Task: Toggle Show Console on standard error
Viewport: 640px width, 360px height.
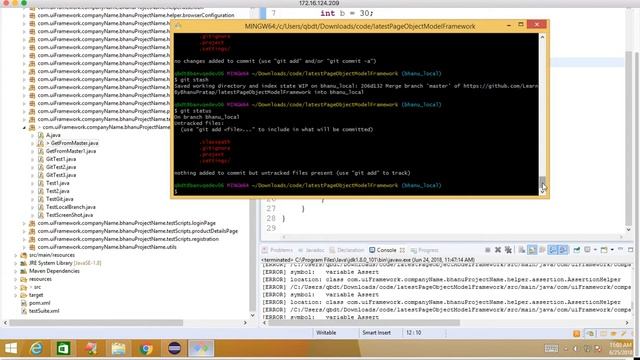Action: [563, 250]
